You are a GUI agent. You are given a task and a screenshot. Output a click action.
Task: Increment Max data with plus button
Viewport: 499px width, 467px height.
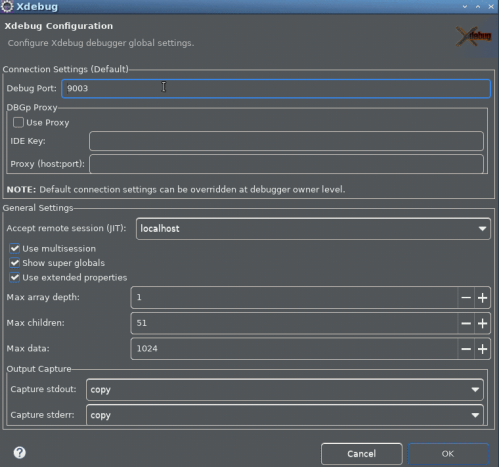(482, 349)
